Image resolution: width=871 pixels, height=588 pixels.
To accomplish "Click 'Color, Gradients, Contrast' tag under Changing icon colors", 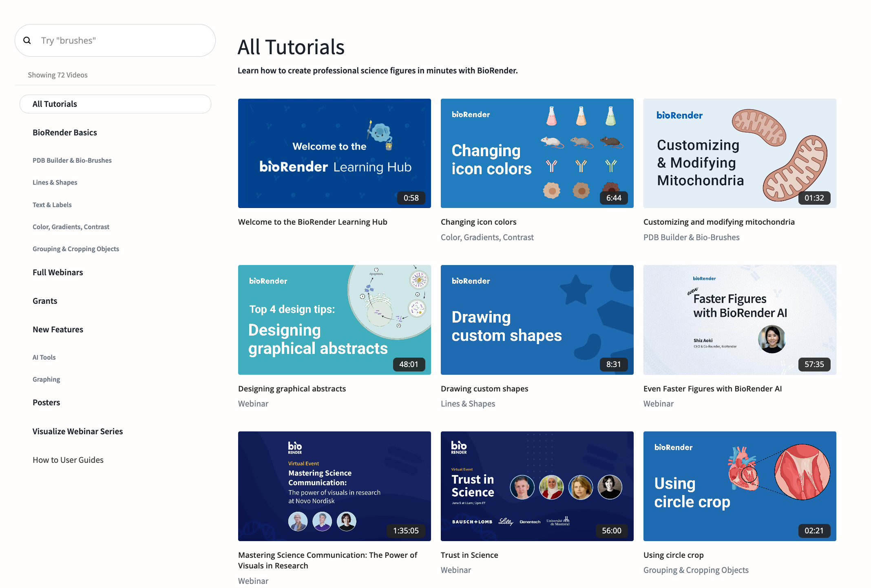I will coord(487,237).
